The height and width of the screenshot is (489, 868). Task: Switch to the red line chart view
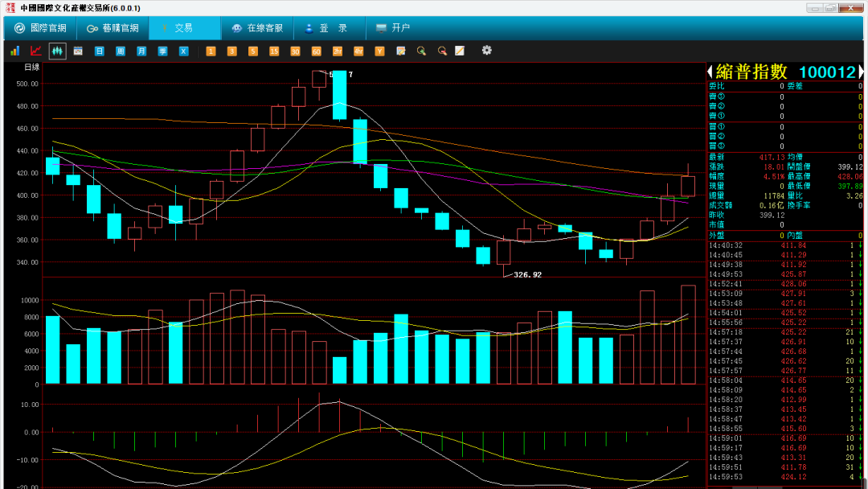pyautogui.click(x=36, y=51)
